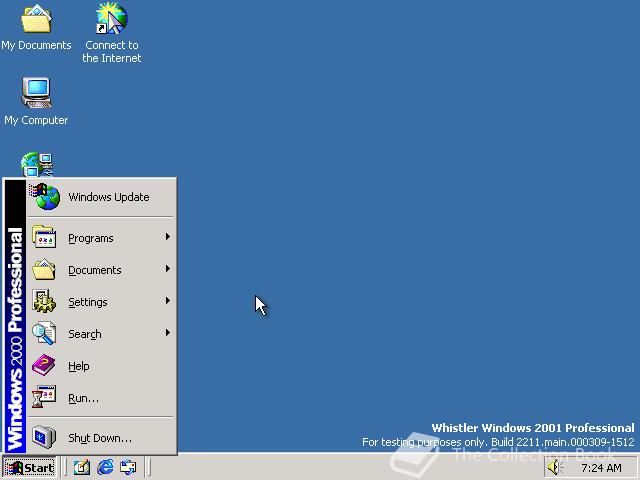Click the Search magnifier icon in Start menu

[44, 333]
